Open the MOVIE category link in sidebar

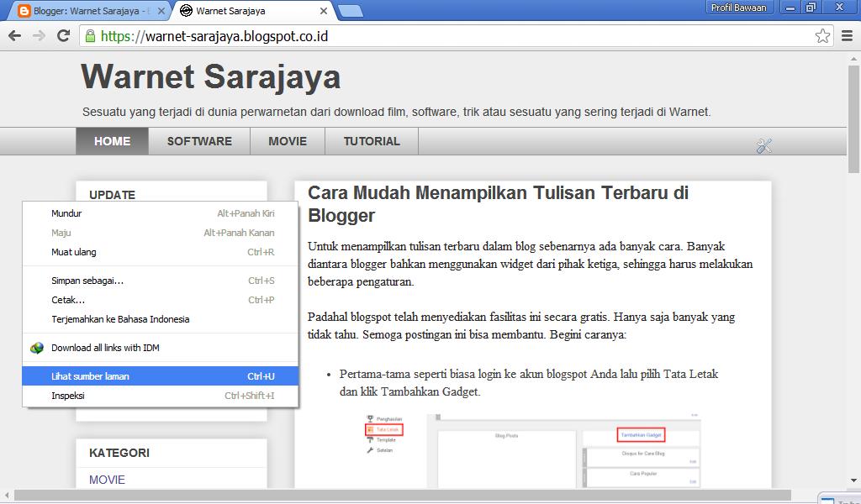point(107,480)
